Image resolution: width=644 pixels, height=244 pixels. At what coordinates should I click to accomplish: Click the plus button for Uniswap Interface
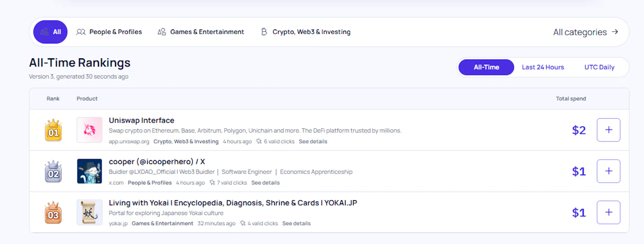point(608,130)
